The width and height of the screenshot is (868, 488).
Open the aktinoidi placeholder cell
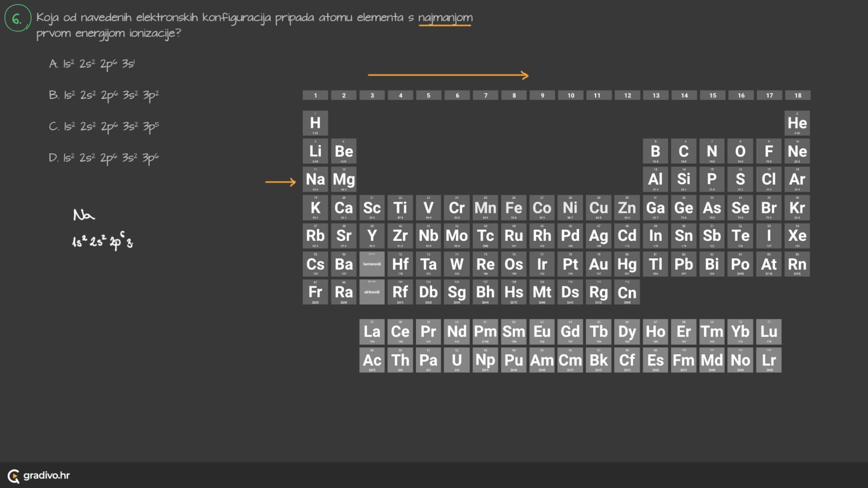pos(372,292)
